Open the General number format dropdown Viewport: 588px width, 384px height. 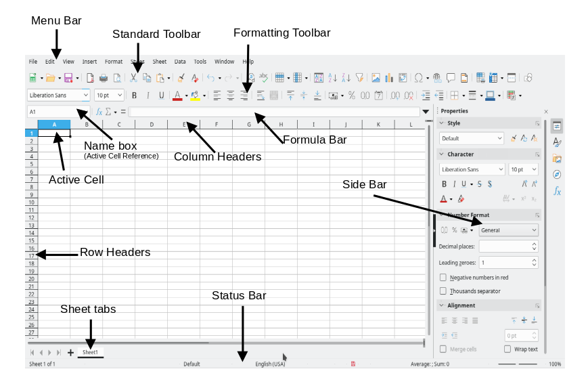(x=509, y=230)
